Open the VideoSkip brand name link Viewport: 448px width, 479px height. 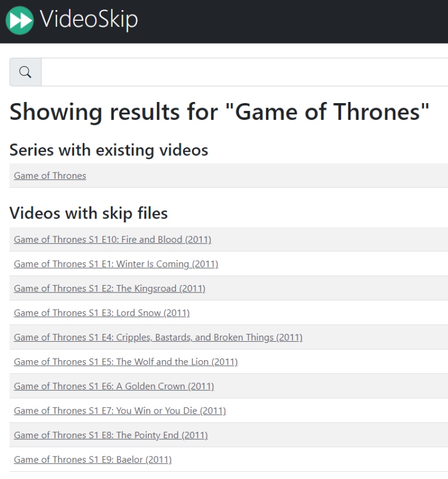coord(89,20)
